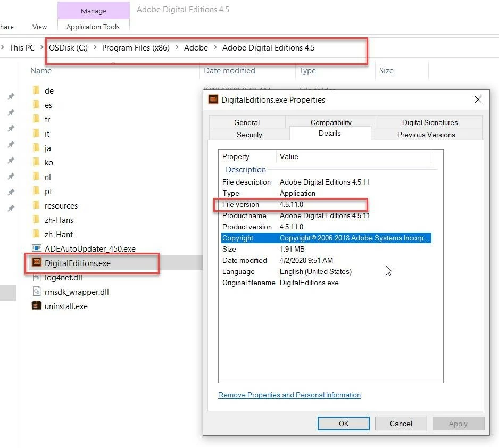499x448 pixels.
Task: Close the DigitalEditions.exe Properties dialog
Action: click(x=478, y=99)
